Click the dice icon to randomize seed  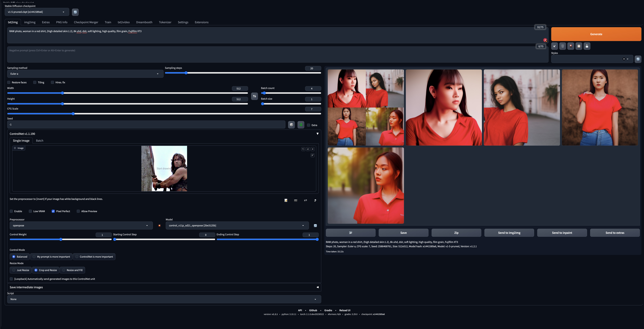(x=291, y=125)
